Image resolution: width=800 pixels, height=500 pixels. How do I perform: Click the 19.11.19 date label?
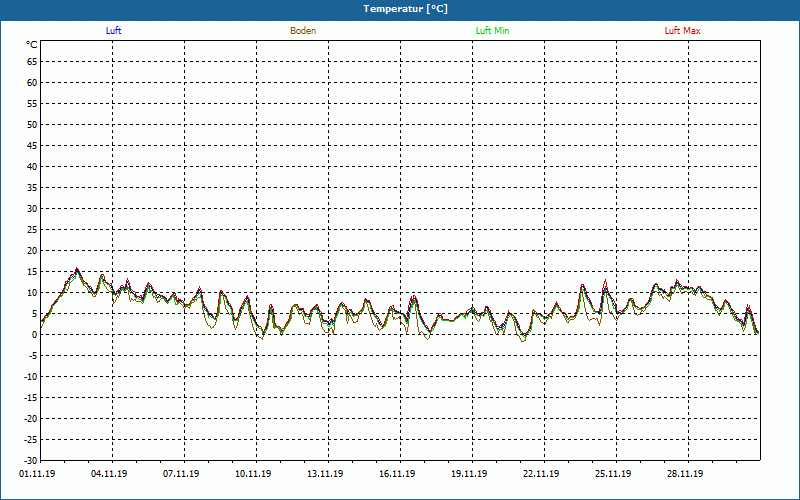[469, 474]
